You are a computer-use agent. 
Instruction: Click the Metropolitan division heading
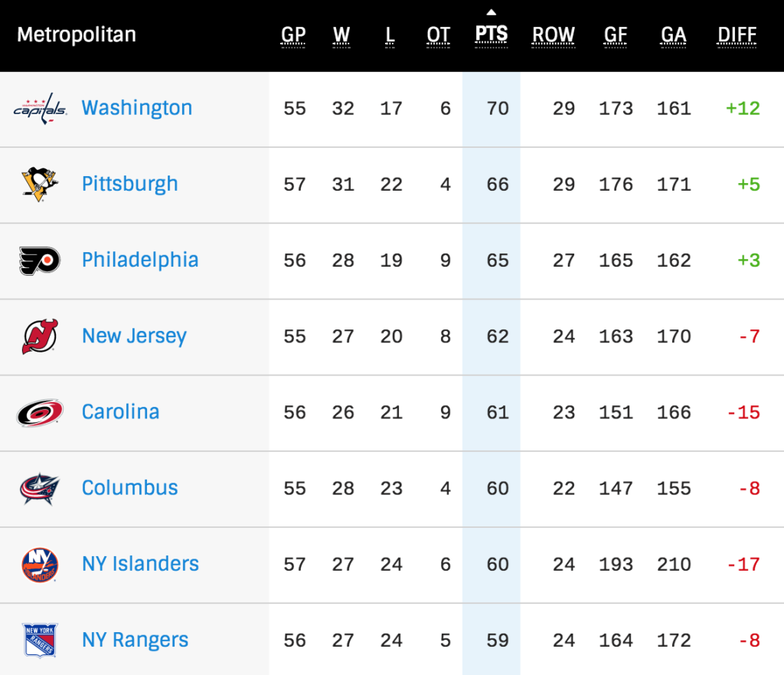pos(77,35)
